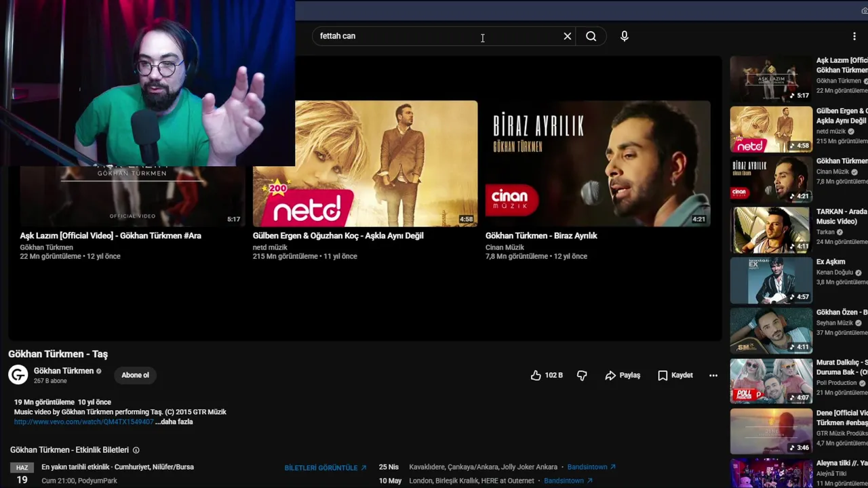
Task: Click the netd müzik channel name under end-screen
Action: coord(270,247)
